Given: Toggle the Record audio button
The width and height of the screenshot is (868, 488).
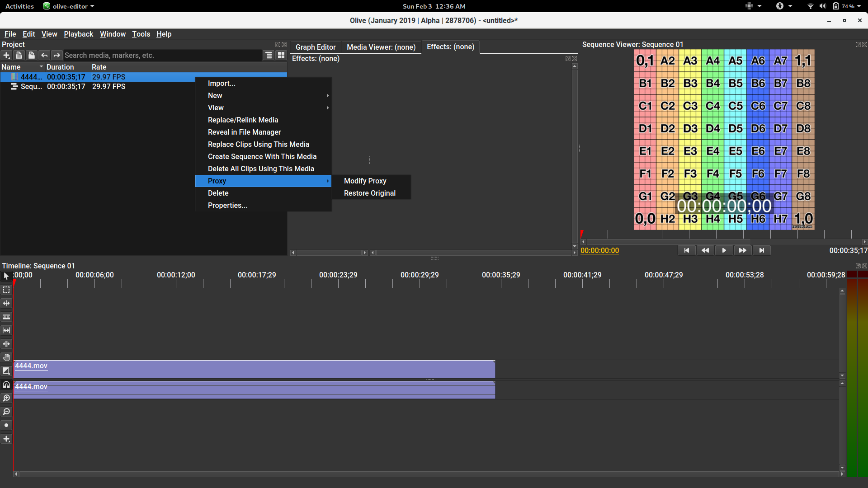Looking at the screenshot, I should point(6,425).
